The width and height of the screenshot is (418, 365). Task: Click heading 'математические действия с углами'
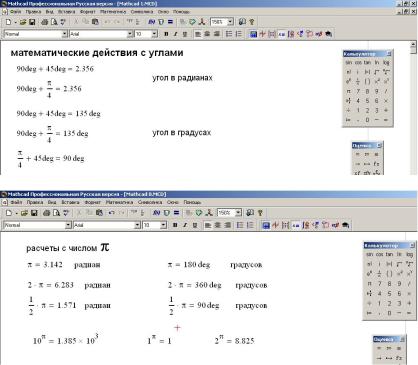coord(97,53)
